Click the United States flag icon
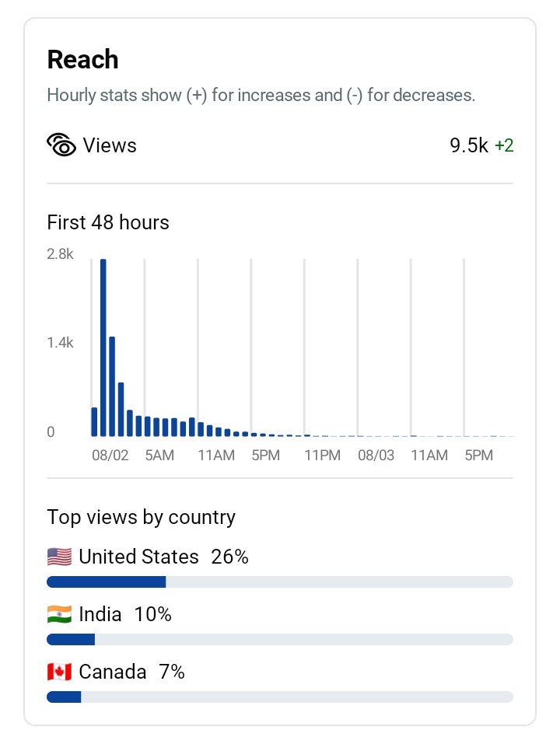 pyautogui.click(x=59, y=557)
